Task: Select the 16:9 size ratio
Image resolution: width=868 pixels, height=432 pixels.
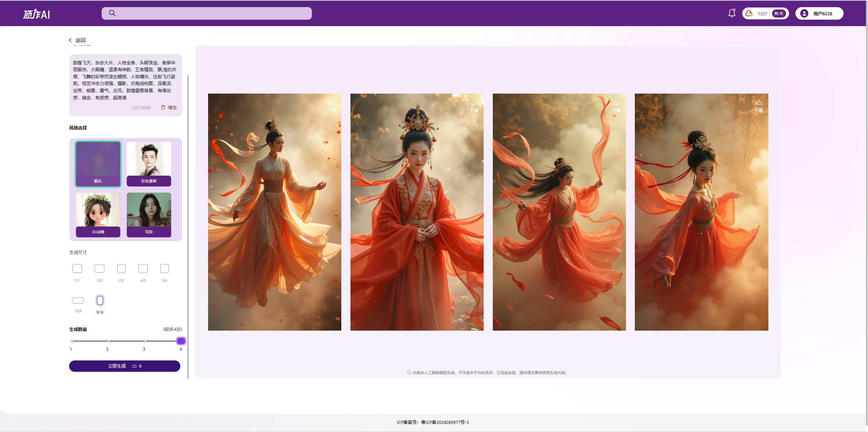Action: (x=78, y=301)
